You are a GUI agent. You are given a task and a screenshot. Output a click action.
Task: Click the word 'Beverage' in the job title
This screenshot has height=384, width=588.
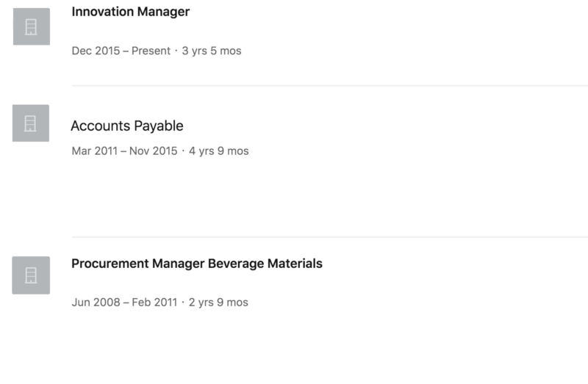pos(236,264)
